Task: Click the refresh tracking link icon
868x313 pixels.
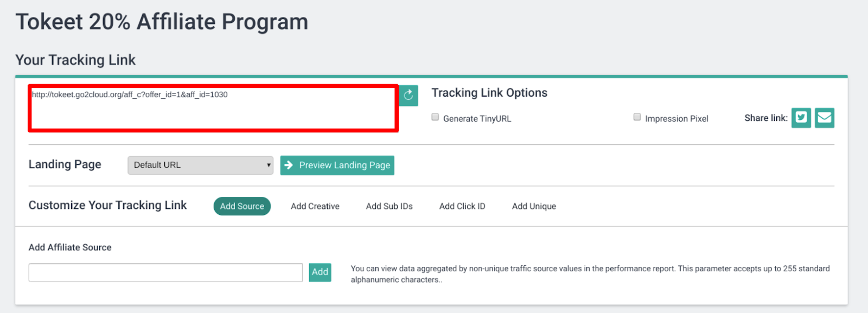Action: click(409, 95)
